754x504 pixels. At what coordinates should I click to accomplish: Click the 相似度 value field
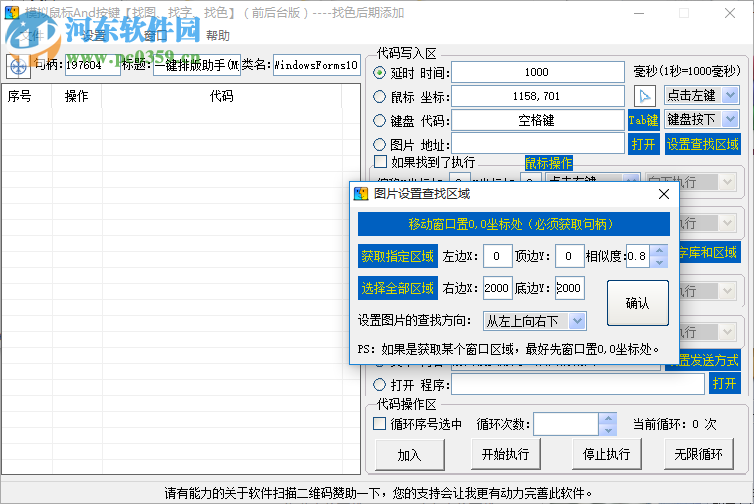[x=638, y=256]
